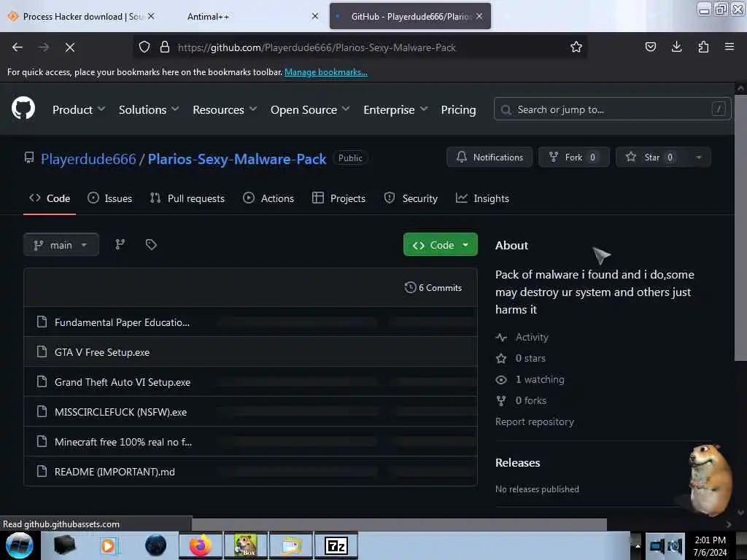Open the green Code dropdown button
The image size is (747, 560).
(x=440, y=245)
